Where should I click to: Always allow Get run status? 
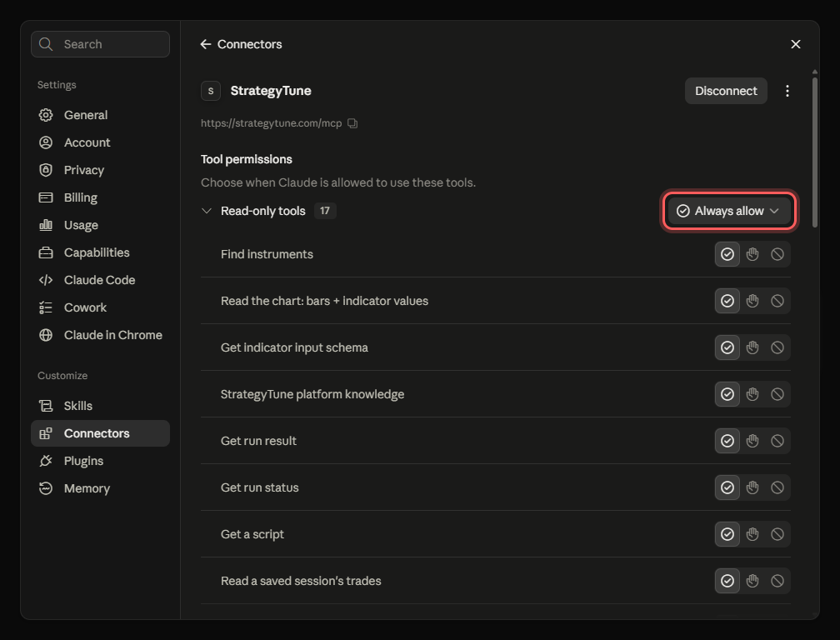tap(727, 487)
